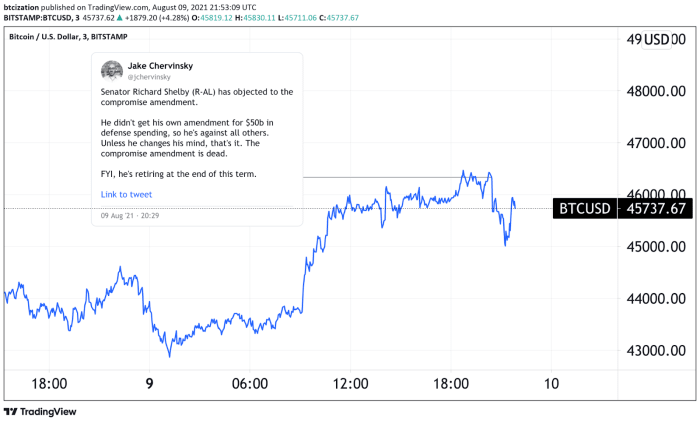Viewport: 700px width, 423px height.
Task: Open the "Link to tweet" hyperlink
Action: click(x=127, y=194)
